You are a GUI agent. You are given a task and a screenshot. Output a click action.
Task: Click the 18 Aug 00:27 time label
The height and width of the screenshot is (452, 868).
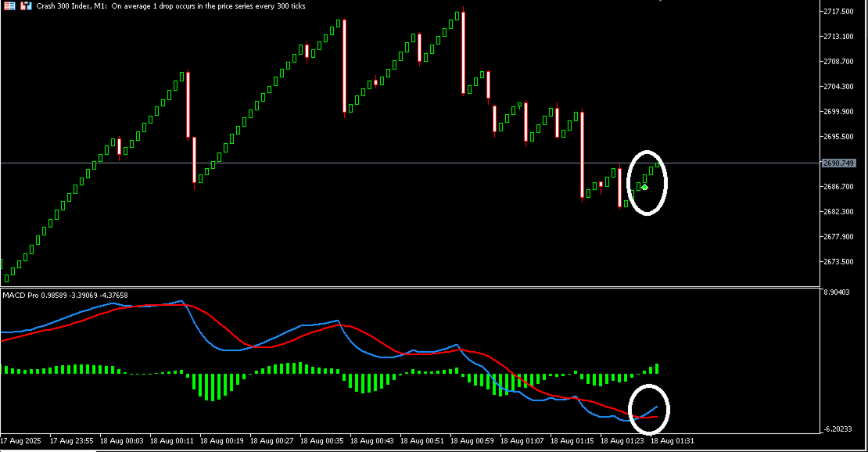[271, 441]
